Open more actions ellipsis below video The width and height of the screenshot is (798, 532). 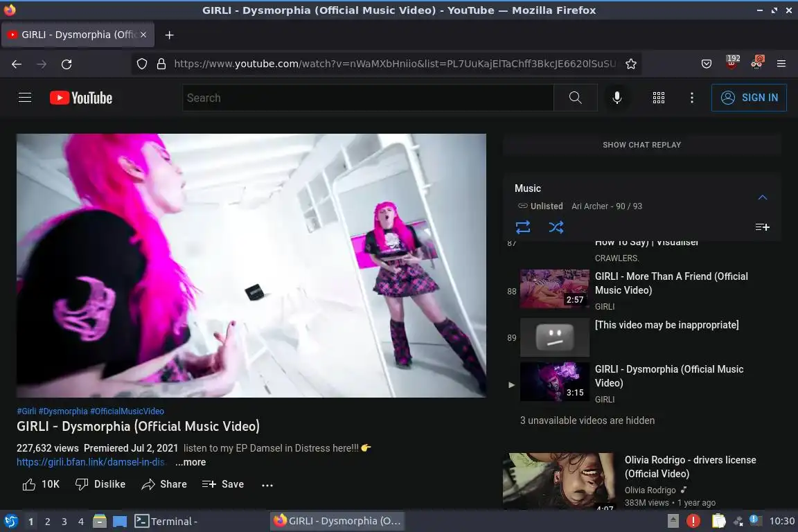[x=267, y=485]
